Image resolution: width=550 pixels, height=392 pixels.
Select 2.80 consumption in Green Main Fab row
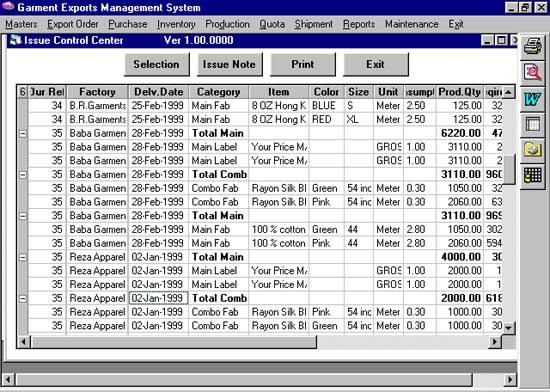[420, 230]
